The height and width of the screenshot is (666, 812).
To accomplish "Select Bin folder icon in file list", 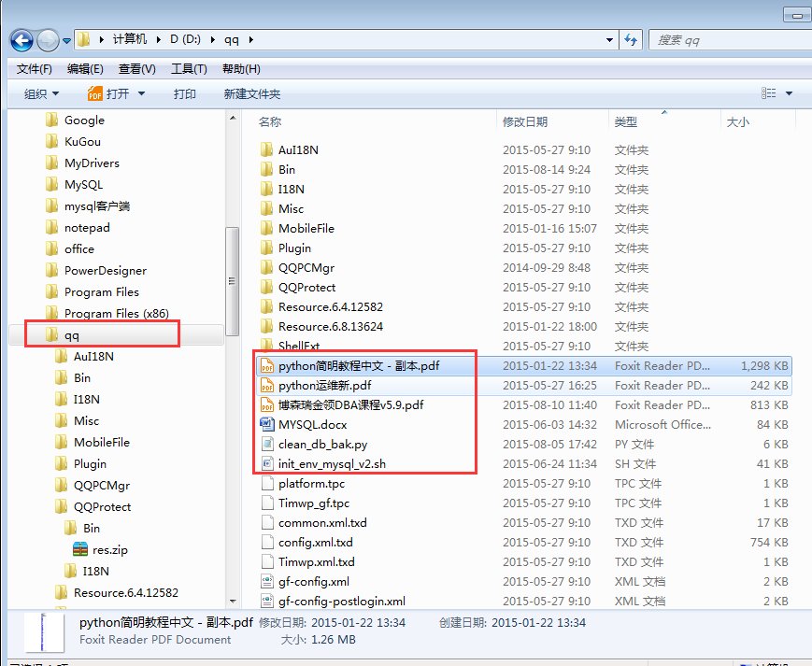I will click(266, 169).
